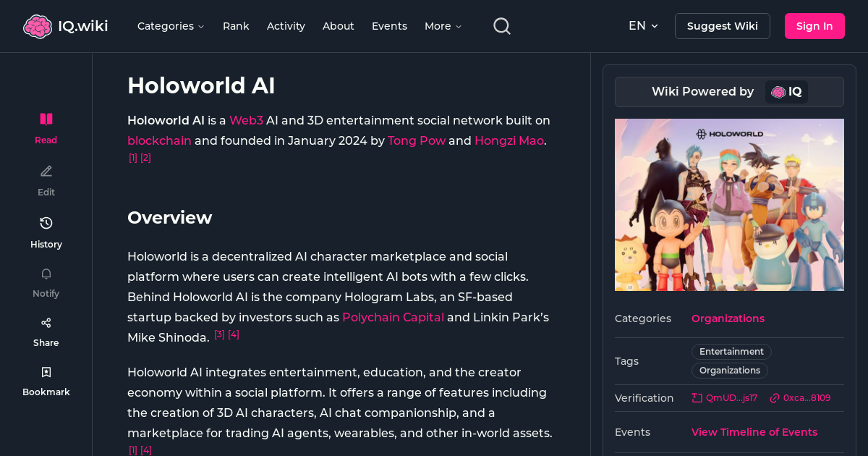Image resolution: width=868 pixels, height=456 pixels.
Task: Click the Holoworld characters cover image
Action: coord(729,205)
